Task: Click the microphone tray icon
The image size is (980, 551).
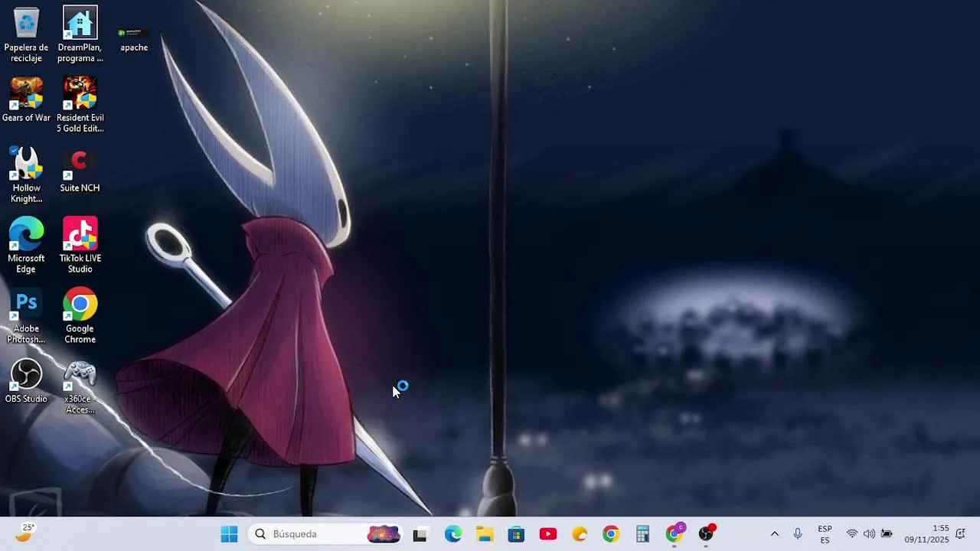Action: [798, 534]
